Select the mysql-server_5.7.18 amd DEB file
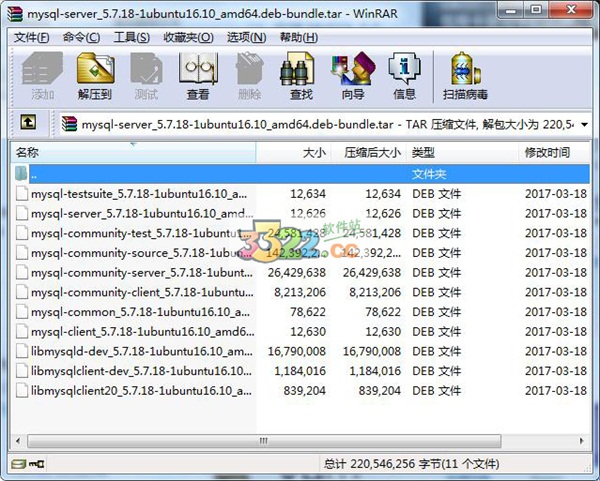Screen dimensions: 600x481 (x=142, y=214)
